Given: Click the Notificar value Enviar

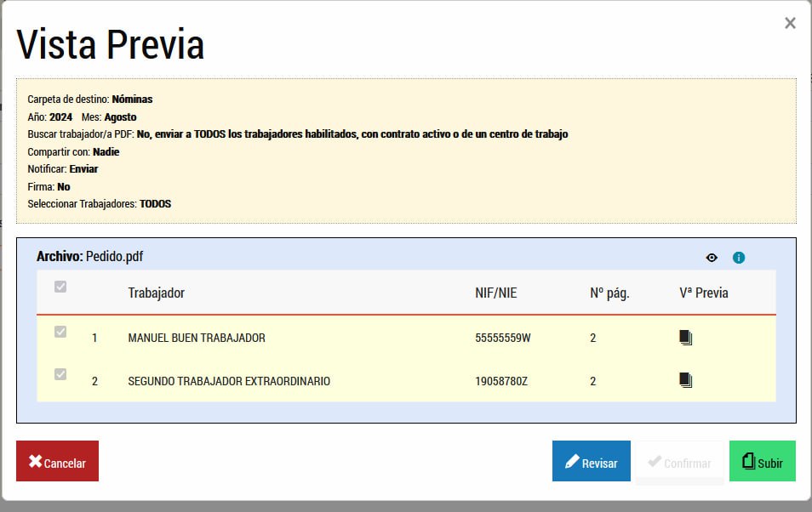Looking at the screenshot, I should tap(84, 168).
